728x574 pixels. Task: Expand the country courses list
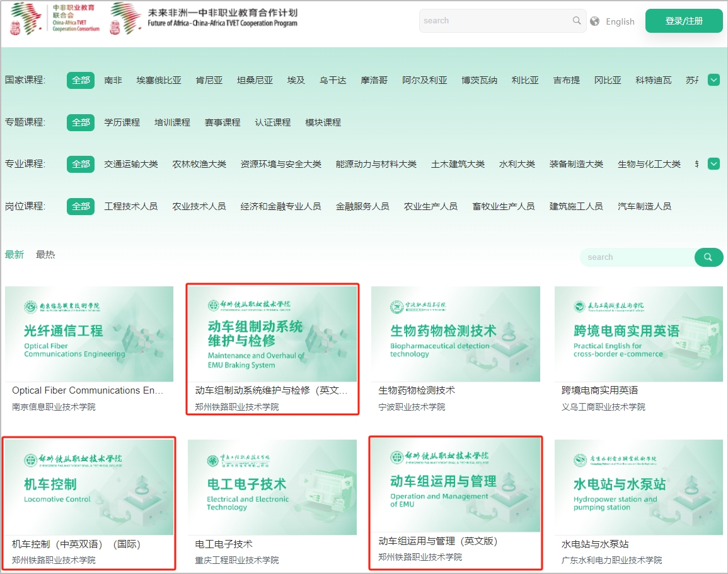click(x=714, y=80)
